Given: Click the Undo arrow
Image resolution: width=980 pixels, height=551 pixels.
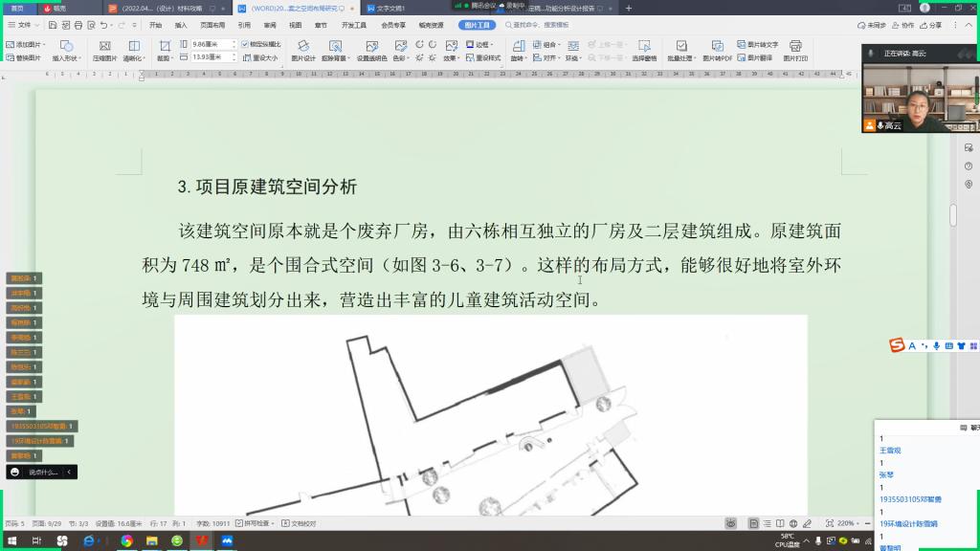Looking at the screenshot, I should [x=103, y=25].
